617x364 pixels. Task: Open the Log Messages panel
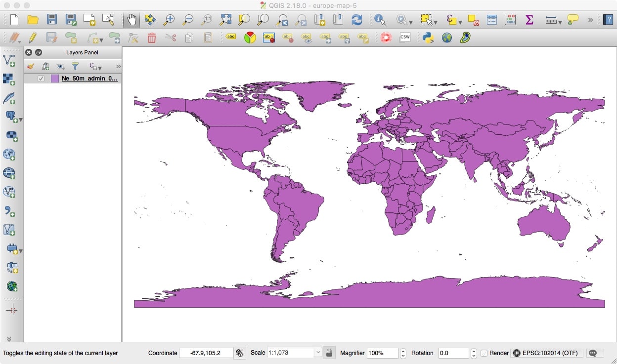click(x=595, y=354)
